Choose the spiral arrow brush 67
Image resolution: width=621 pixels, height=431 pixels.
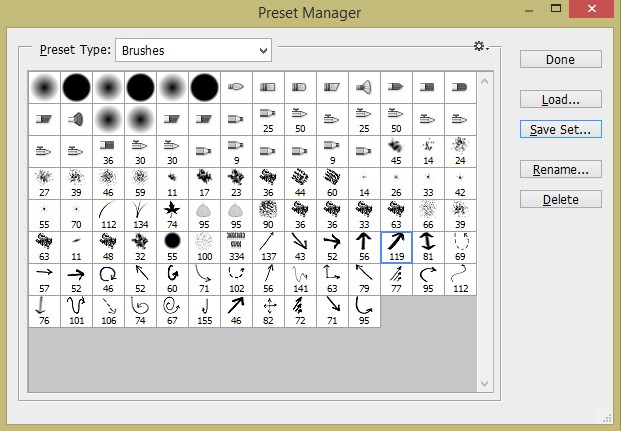click(x=172, y=310)
